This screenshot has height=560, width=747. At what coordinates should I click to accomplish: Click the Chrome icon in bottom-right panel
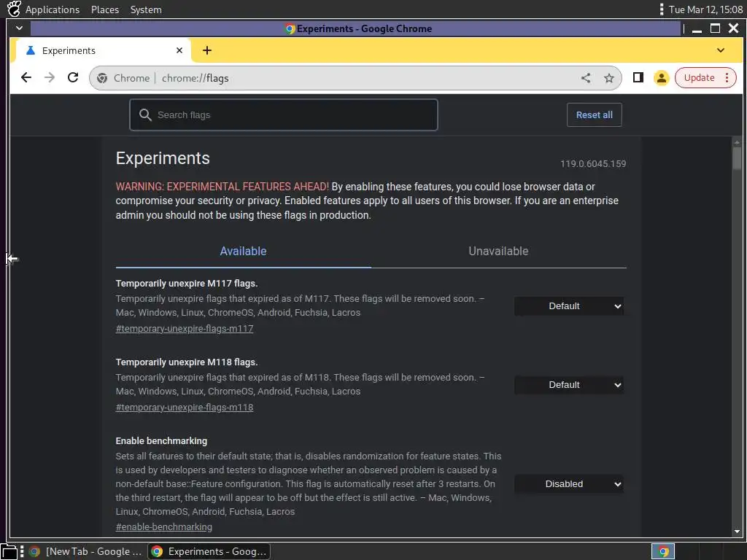[662, 551]
